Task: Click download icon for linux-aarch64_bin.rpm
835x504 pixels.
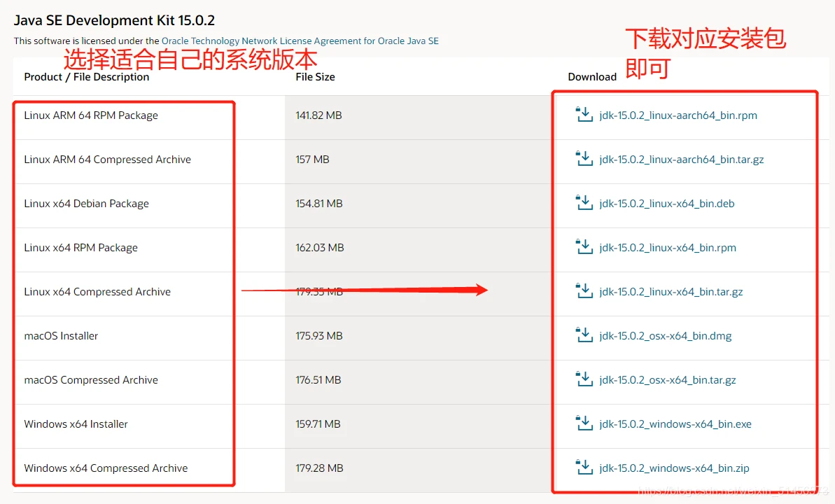Action: tap(584, 115)
